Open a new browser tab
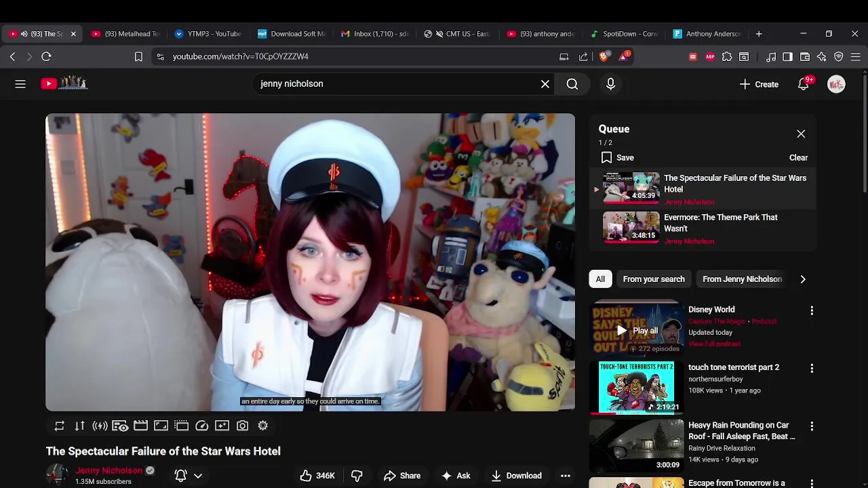 pyautogui.click(x=759, y=34)
